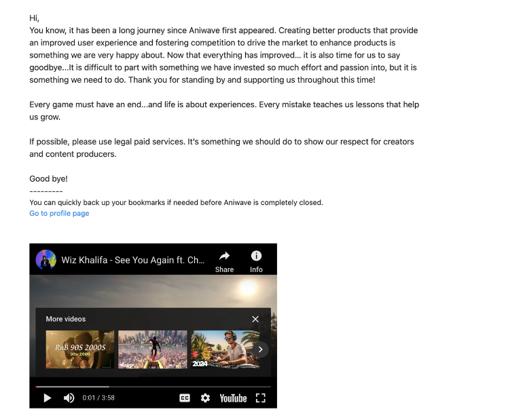The width and height of the screenshot is (508, 420).
Task: Click the Share label under the arrow
Action: pyautogui.click(x=225, y=269)
